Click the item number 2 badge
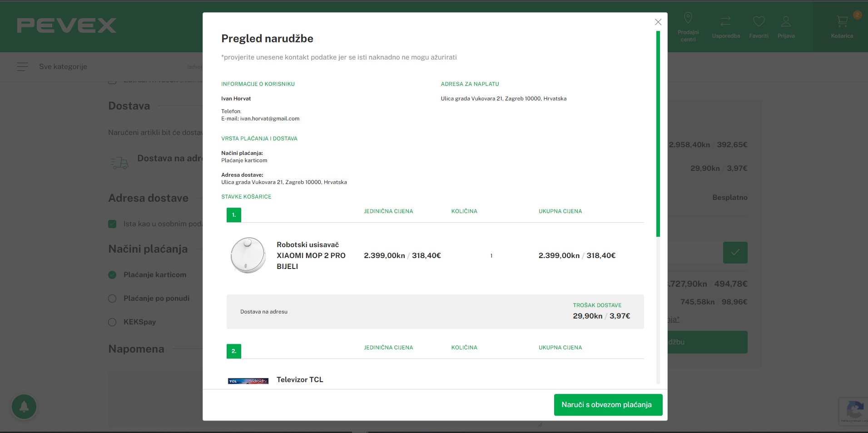 click(234, 351)
